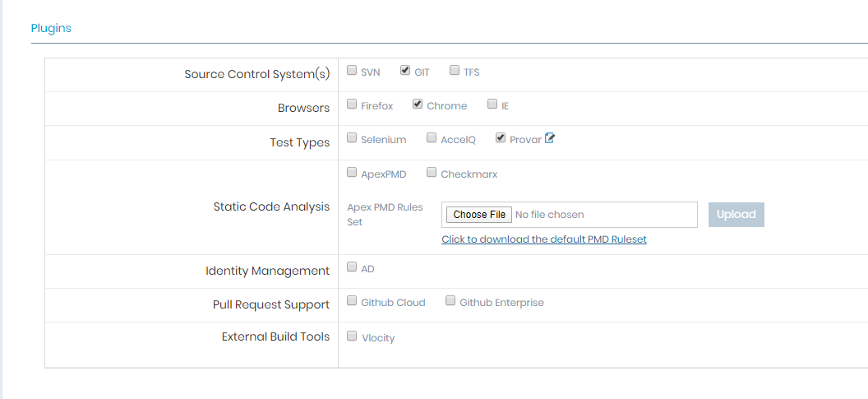Click the Plugins section heading
Viewport: 868px width, 399px height.
tap(51, 28)
